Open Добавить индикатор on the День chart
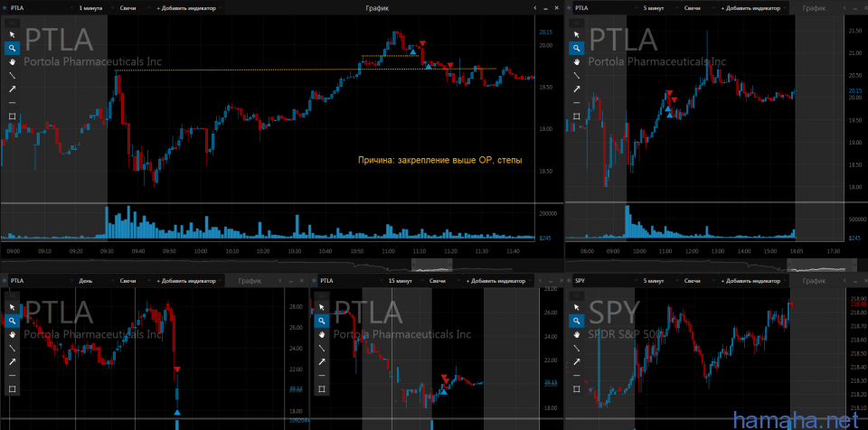Viewport: 868px width, 430px height. pyautogui.click(x=187, y=281)
